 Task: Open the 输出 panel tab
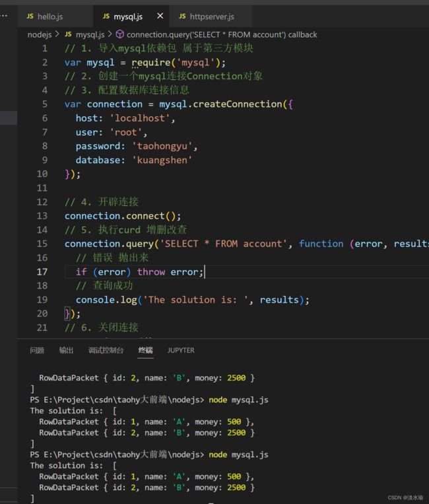66,350
